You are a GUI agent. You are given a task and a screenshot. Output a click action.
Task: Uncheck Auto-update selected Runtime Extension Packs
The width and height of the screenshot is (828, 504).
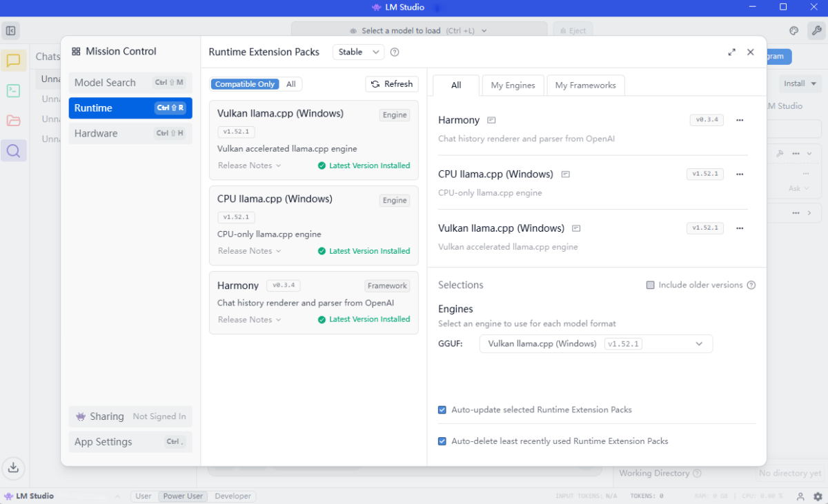pos(442,410)
